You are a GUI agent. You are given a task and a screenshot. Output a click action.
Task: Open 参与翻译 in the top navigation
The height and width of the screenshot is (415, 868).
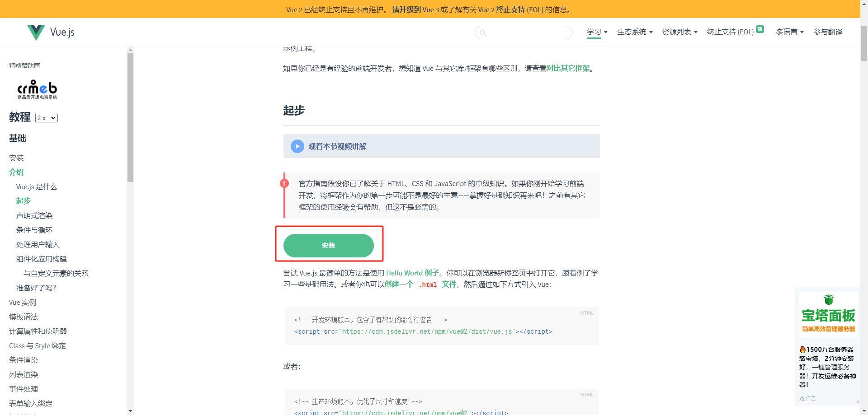click(x=828, y=32)
